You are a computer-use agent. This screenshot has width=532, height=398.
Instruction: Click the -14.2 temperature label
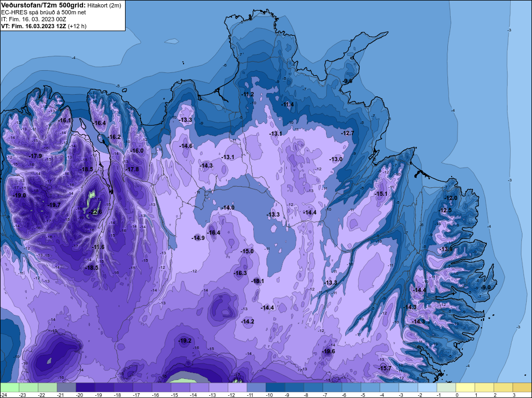(248, 321)
